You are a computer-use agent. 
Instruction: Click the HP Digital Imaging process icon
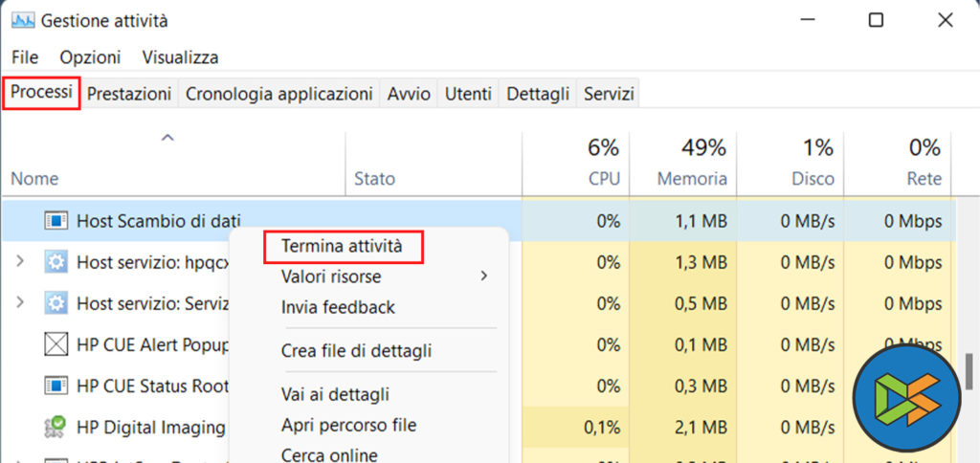56,427
